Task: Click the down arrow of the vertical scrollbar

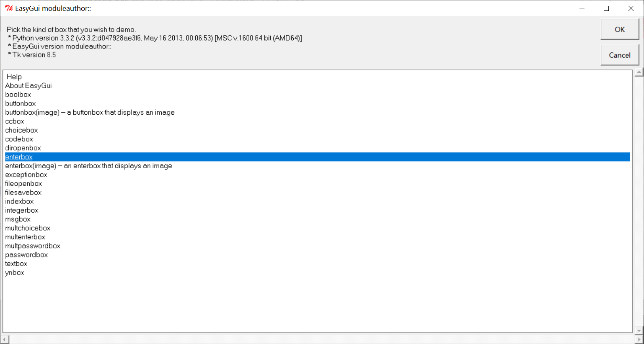Action: point(639,329)
